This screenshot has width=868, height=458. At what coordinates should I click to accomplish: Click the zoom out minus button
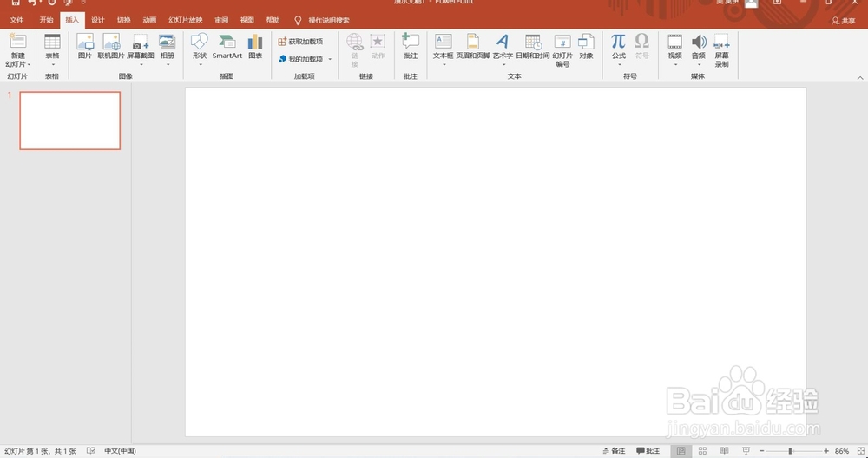tap(762, 451)
